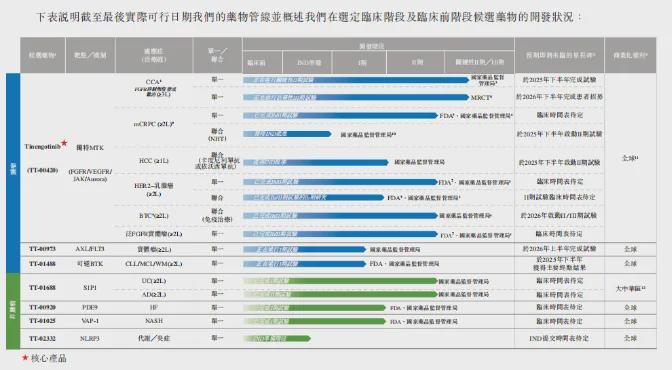
Task: Click the CLL/MCL/WM(≥2L) indication
Action: [x=153, y=264]
